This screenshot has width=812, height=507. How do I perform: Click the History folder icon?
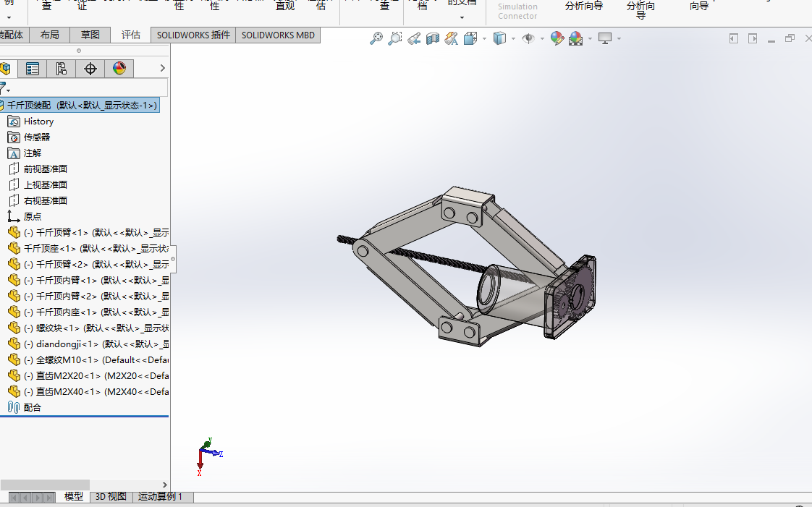[x=14, y=122]
